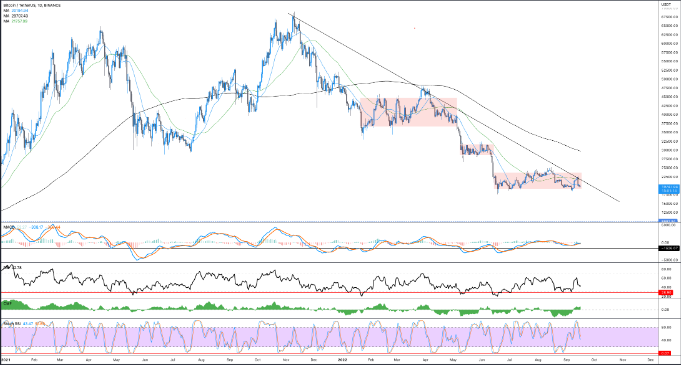Click the blue current price tag on axis
This screenshot has width=681, height=365.
point(668,188)
